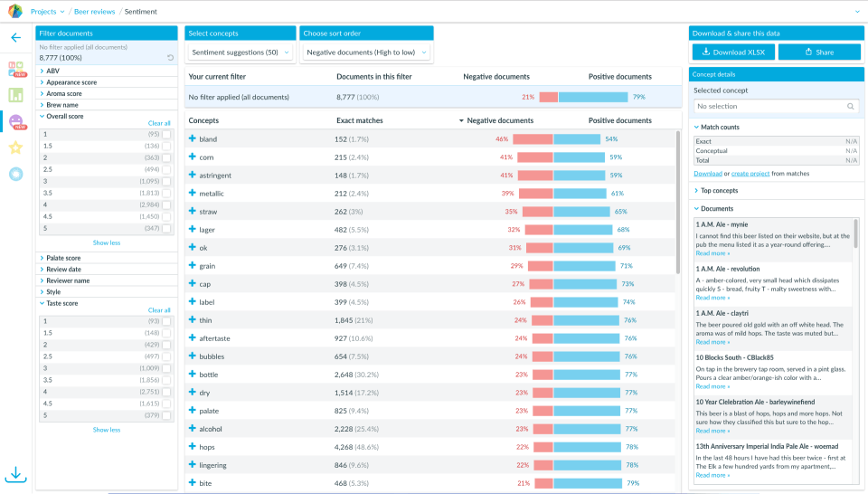This screenshot has height=494, width=868.
Task: Click the plus icon next to 'metallic'
Action: [192, 193]
